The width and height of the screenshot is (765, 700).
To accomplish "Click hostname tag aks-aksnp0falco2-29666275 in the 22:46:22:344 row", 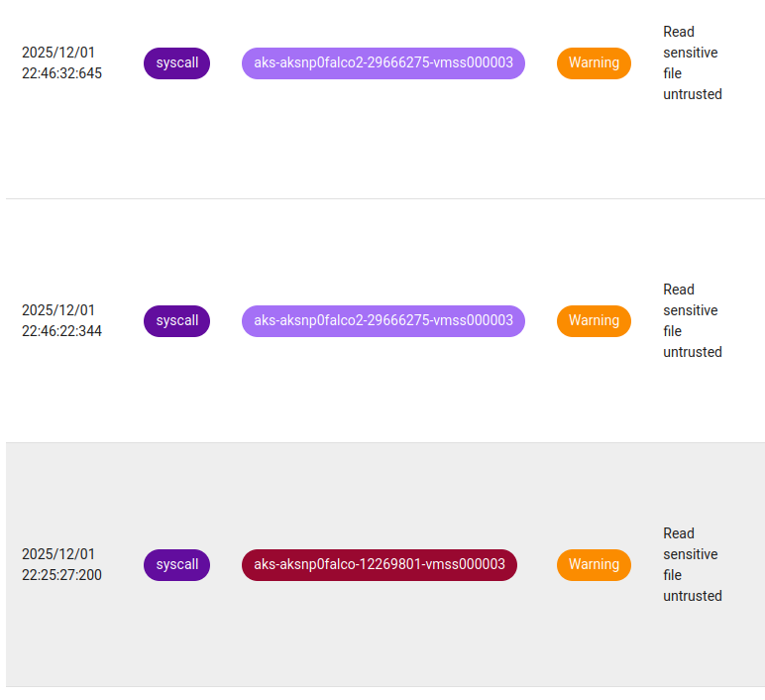I will (382, 320).
